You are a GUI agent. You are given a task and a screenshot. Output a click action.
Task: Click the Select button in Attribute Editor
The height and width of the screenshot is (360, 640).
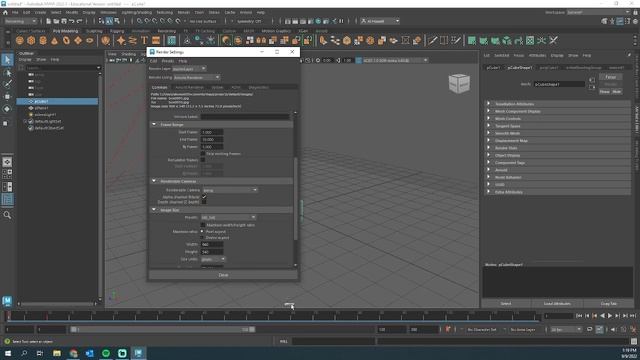pos(506,303)
